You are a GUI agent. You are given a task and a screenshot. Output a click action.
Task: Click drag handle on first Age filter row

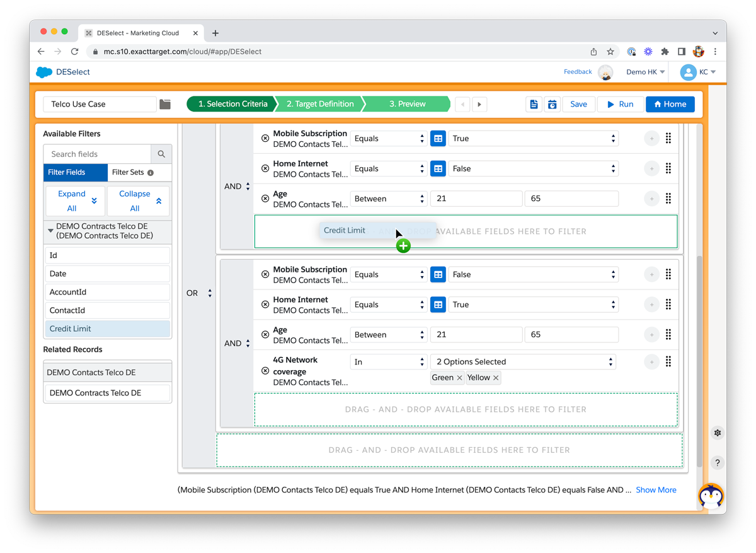point(668,199)
